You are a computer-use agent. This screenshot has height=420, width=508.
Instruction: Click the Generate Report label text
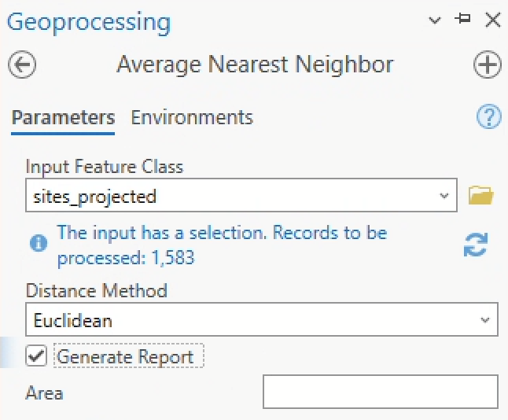[126, 357]
